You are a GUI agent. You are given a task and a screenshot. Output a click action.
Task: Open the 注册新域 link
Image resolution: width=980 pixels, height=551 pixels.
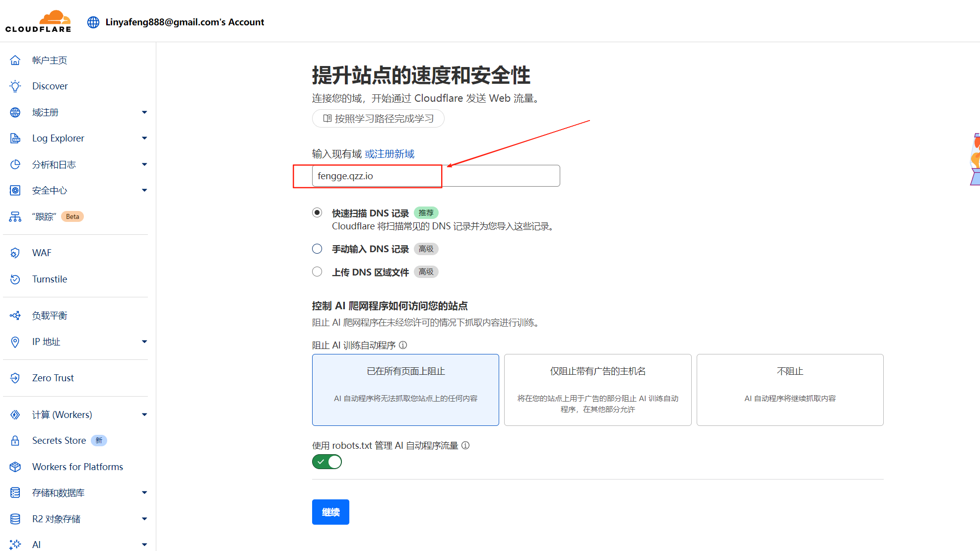tap(390, 153)
